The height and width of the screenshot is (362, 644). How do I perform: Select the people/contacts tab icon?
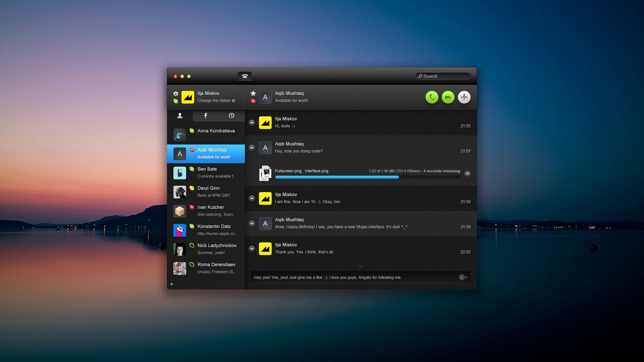(179, 115)
